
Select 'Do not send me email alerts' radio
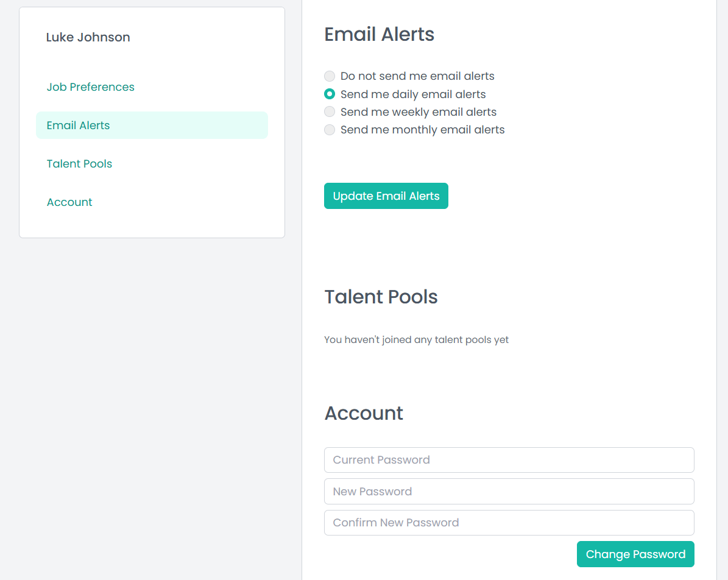(x=330, y=76)
